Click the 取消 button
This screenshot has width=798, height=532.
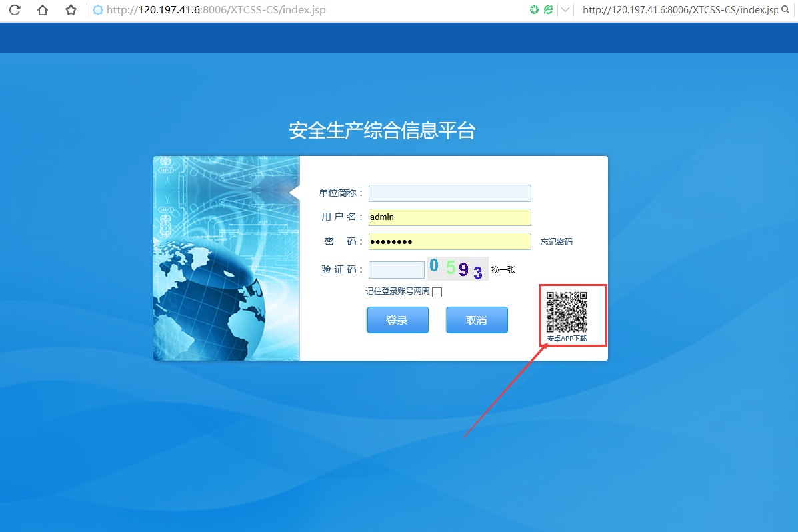pyautogui.click(x=477, y=320)
